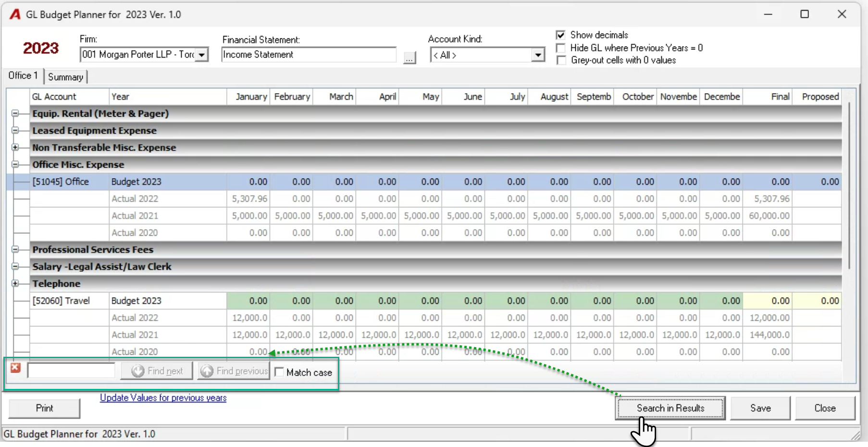The image size is (868, 447).
Task: Click the app logo in title bar
Action: point(15,14)
